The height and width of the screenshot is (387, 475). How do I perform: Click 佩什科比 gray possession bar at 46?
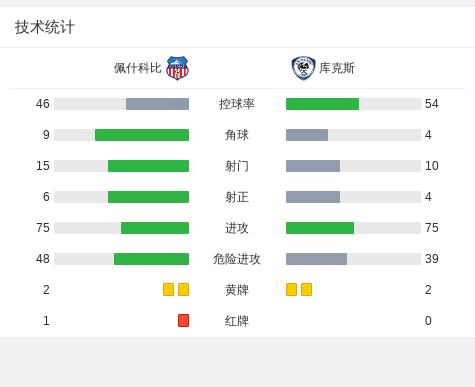pos(157,104)
